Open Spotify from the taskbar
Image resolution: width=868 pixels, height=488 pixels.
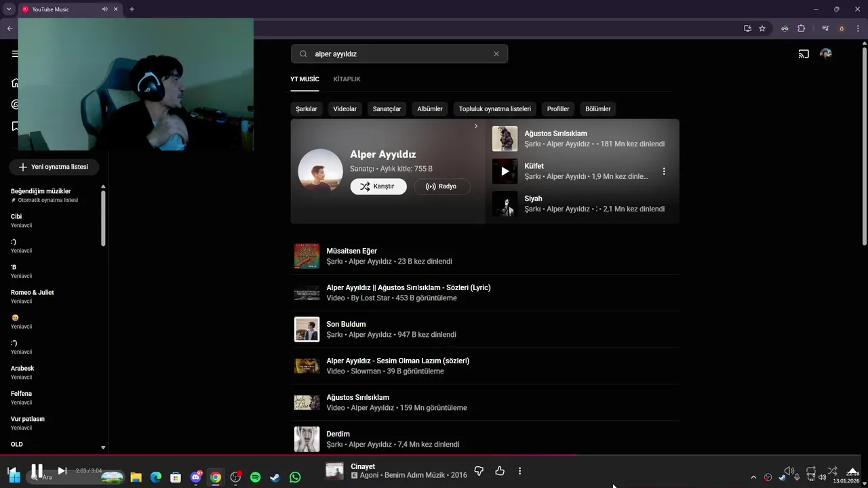point(255,477)
